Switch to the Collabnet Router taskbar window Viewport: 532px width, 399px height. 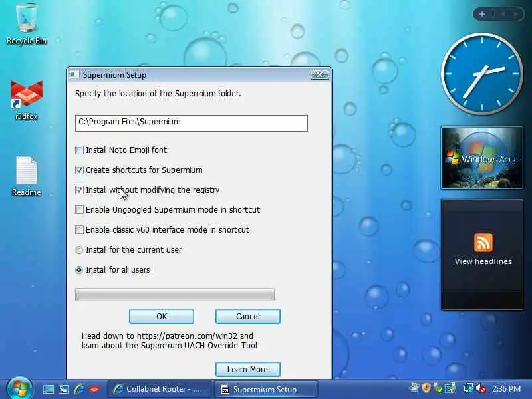pyautogui.click(x=160, y=389)
